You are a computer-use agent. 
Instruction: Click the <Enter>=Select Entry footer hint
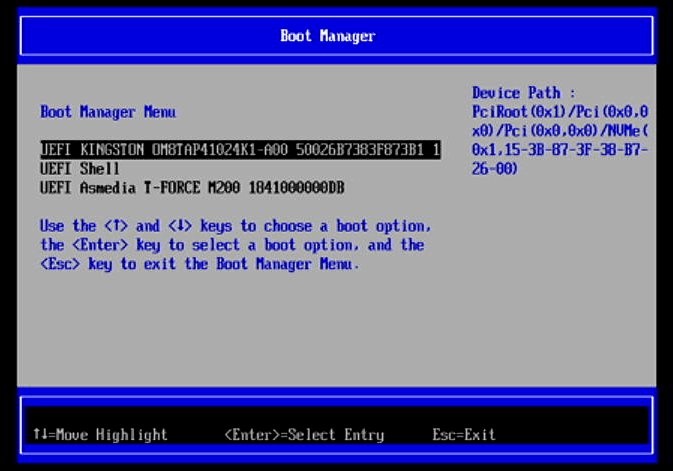point(304,435)
